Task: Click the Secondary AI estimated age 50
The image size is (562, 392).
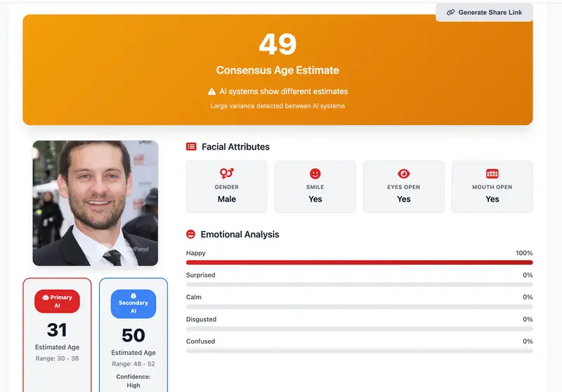Action: point(133,336)
